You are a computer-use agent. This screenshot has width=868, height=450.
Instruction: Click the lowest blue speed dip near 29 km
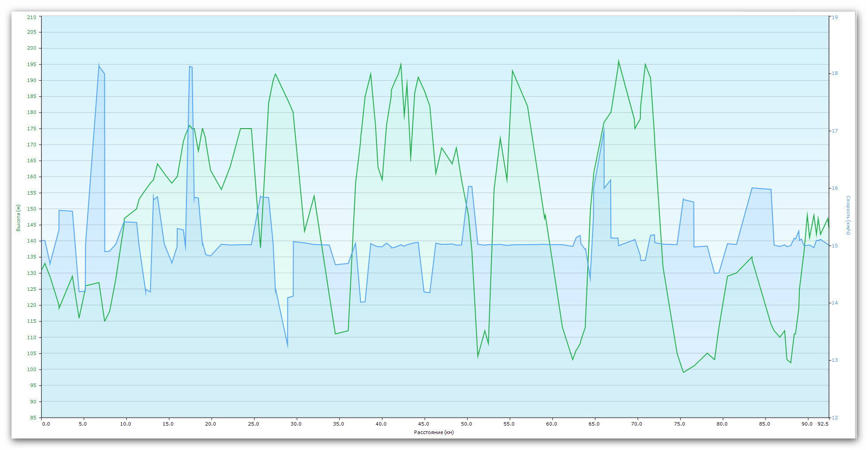[x=287, y=346]
